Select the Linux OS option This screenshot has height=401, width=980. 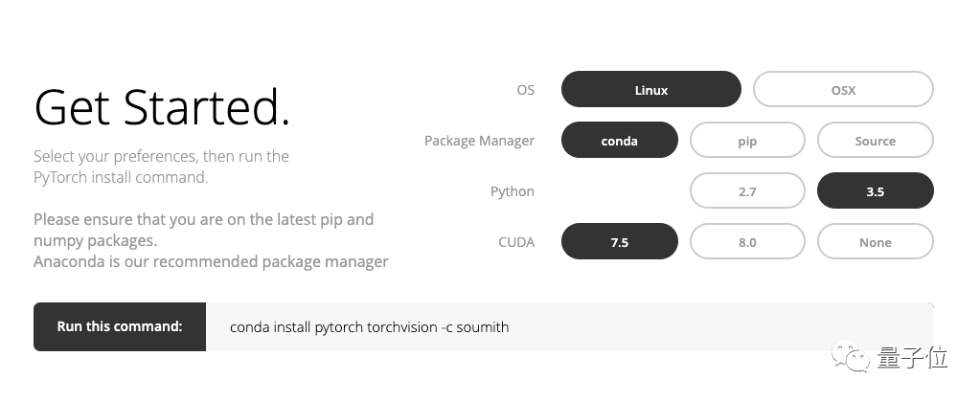click(650, 90)
